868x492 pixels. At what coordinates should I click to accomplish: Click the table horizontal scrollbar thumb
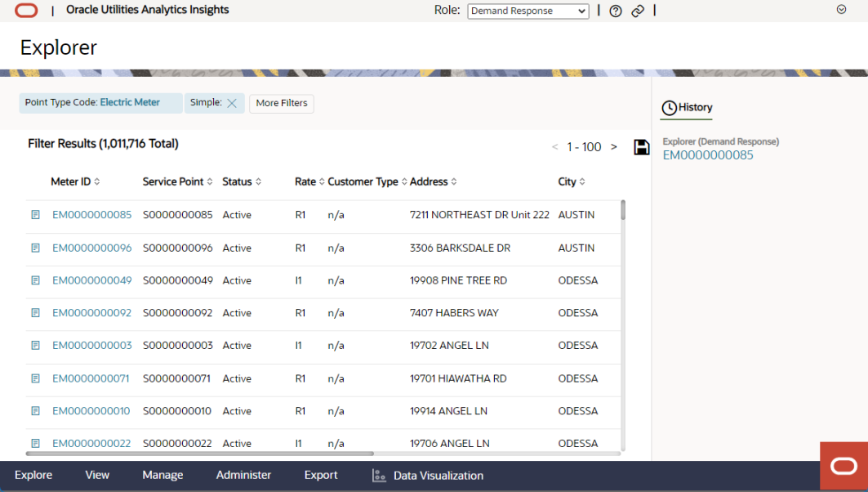pos(200,454)
